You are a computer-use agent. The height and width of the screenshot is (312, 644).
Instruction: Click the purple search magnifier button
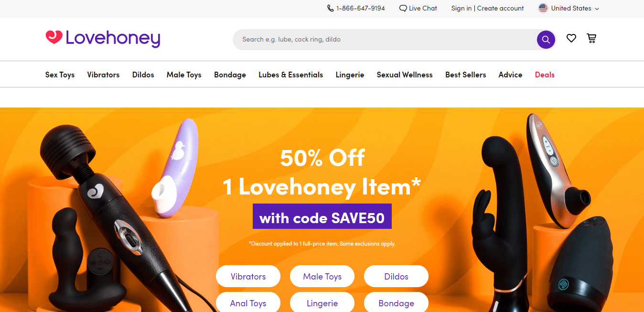(x=546, y=40)
